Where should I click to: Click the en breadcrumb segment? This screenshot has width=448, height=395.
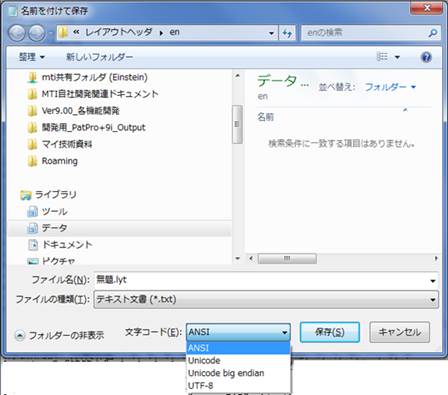point(175,32)
